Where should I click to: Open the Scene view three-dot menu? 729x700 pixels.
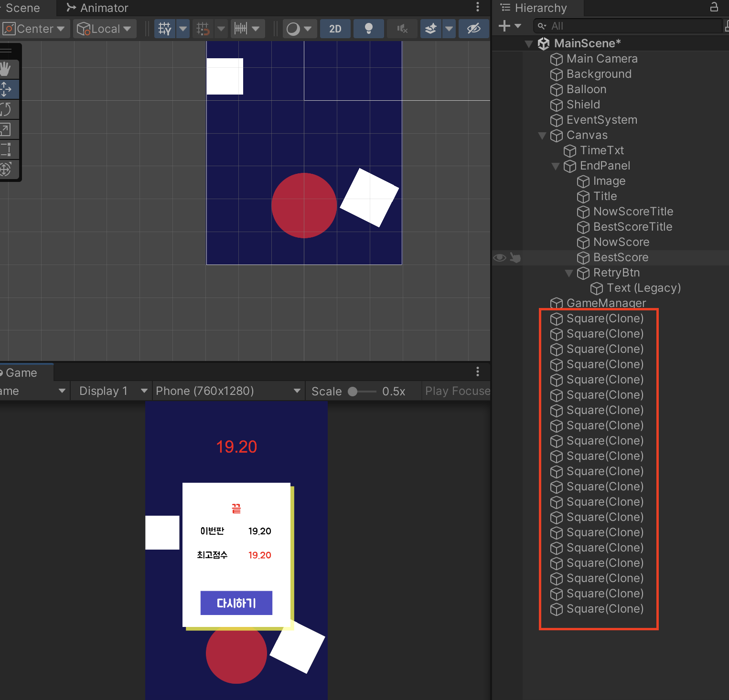point(478,7)
